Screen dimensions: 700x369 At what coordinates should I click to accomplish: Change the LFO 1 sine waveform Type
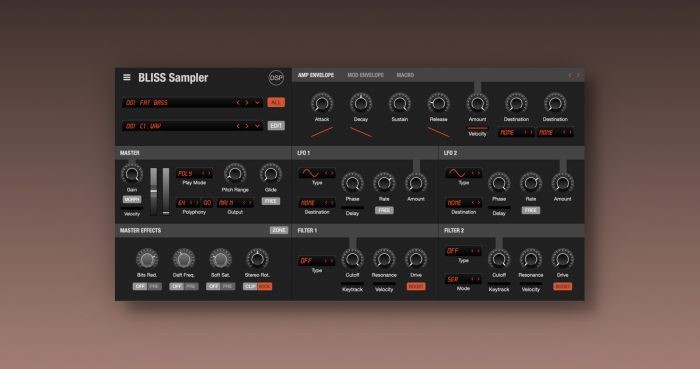[x=317, y=173]
